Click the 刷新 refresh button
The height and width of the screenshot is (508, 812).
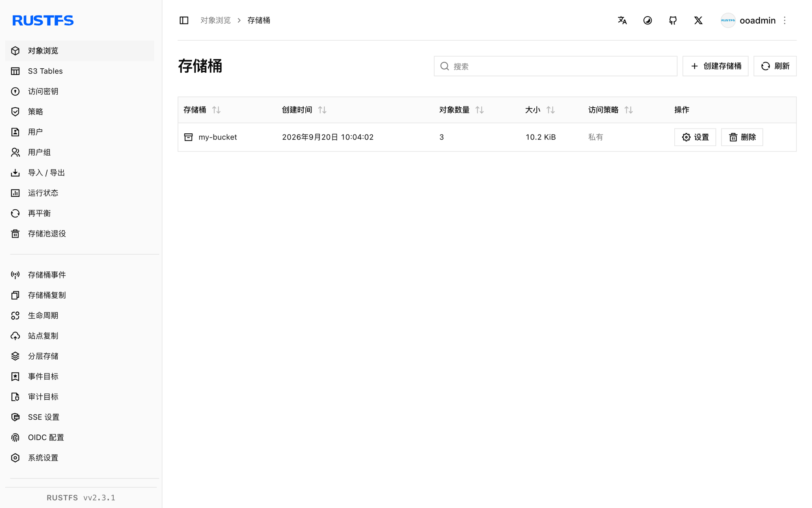click(775, 66)
